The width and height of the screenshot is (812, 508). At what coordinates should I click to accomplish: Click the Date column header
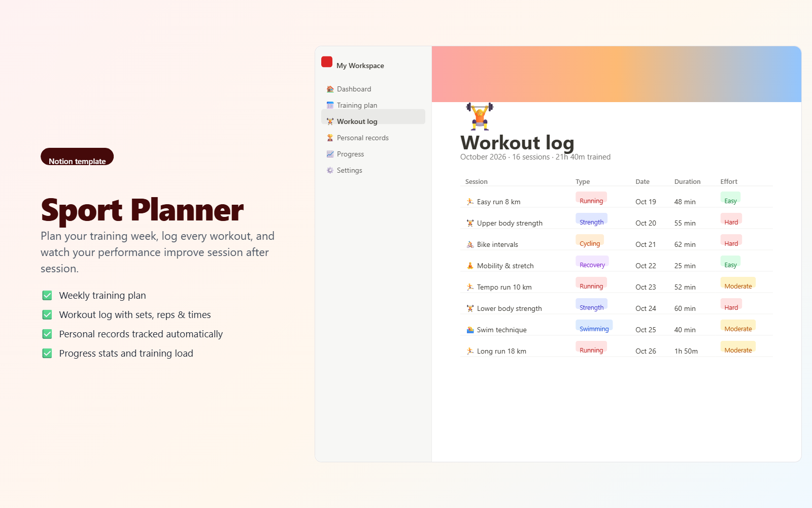click(642, 181)
